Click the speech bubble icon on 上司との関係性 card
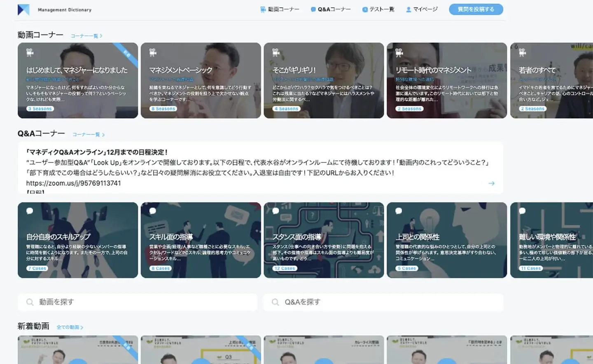Viewport: 593px width, 364px height. (x=399, y=211)
